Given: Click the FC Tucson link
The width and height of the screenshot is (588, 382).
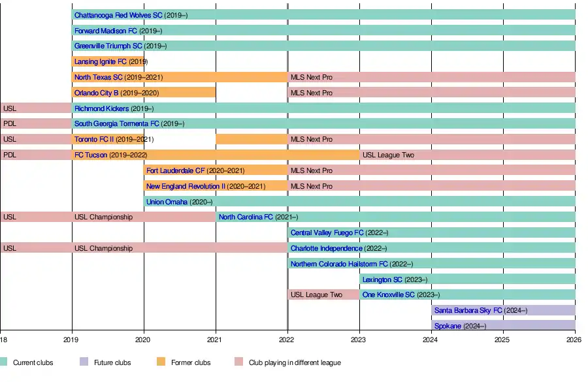Looking at the screenshot, I should tap(91, 155).
